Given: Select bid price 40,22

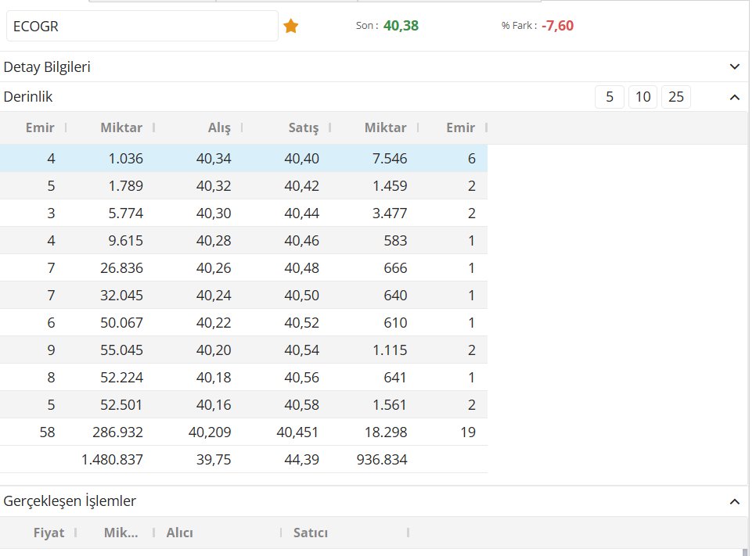Looking at the screenshot, I should coord(214,323).
